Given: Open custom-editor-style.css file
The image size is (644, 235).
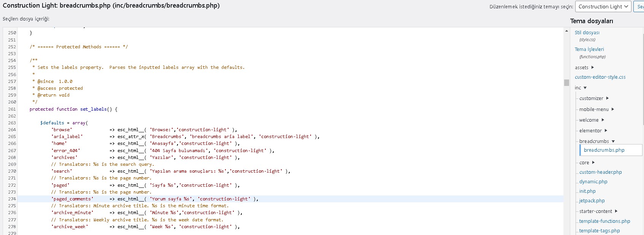Looking at the screenshot, I should point(600,77).
